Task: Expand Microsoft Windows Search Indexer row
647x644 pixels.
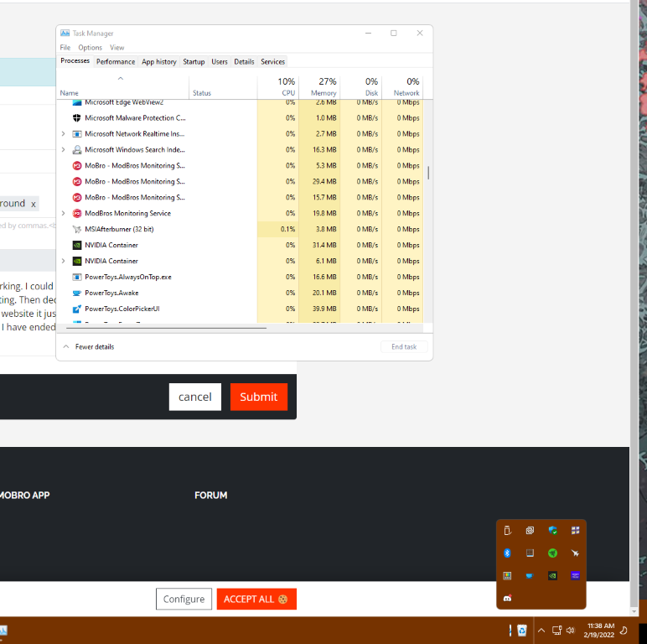Action: 63,150
